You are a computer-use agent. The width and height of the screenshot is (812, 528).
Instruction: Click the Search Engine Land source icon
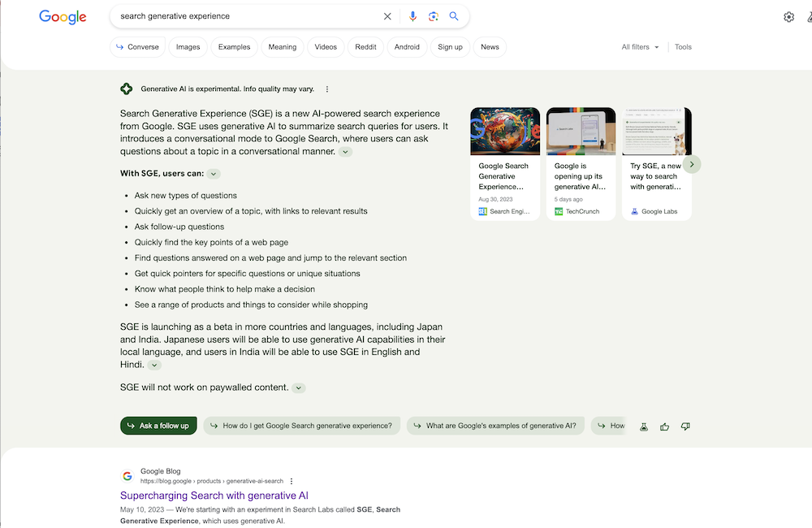(x=482, y=211)
